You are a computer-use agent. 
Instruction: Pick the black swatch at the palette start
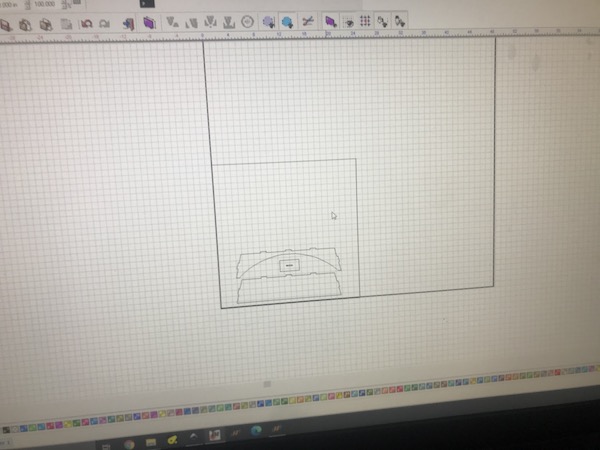6,430
